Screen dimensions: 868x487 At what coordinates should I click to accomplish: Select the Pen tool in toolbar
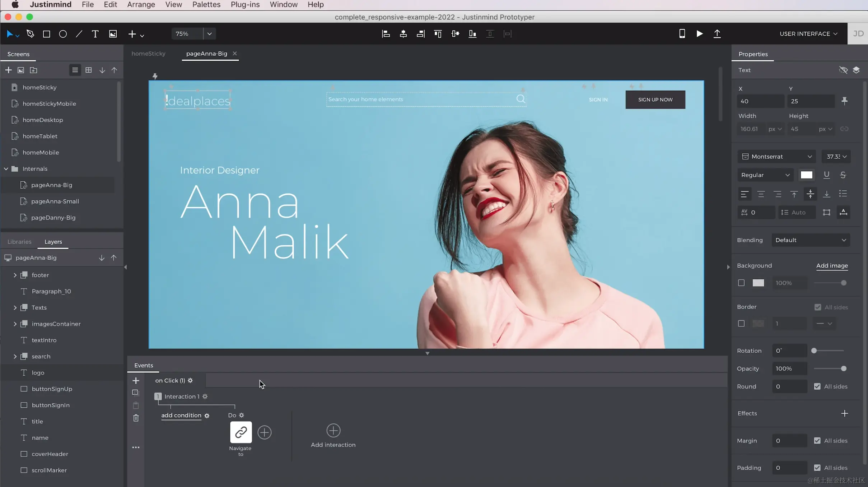click(x=30, y=34)
